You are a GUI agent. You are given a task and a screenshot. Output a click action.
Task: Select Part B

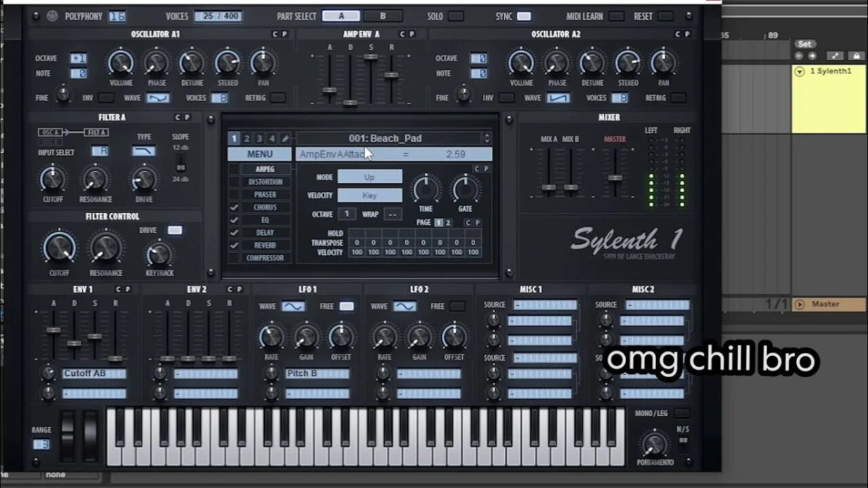(x=382, y=16)
